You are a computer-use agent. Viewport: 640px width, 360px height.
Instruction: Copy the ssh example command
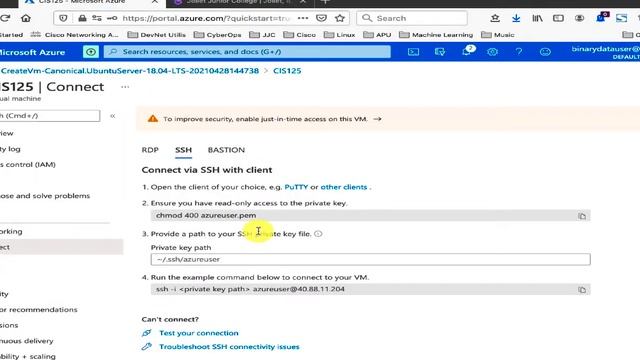[x=582, y=290]
